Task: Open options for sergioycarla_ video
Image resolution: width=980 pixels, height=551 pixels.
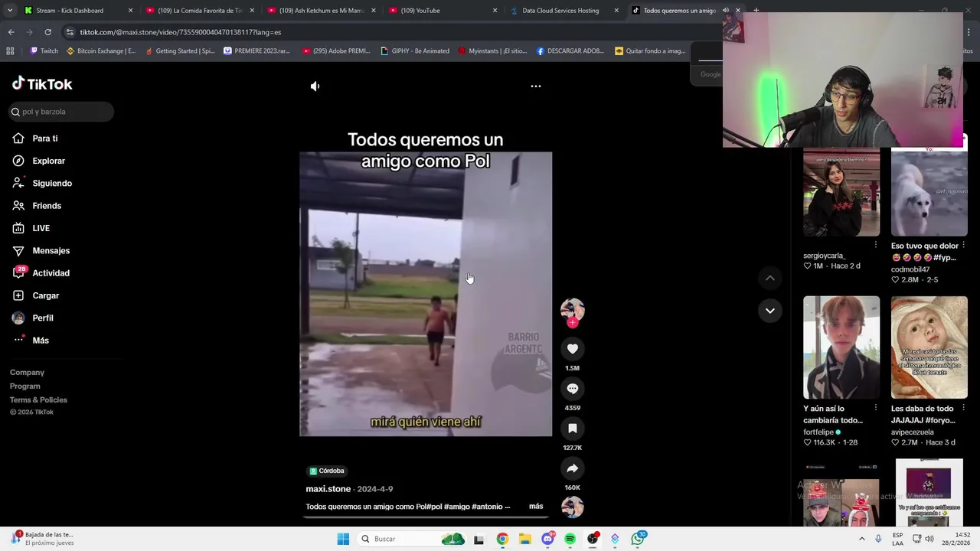Action: pyautogui.click(x=876, y=245)
